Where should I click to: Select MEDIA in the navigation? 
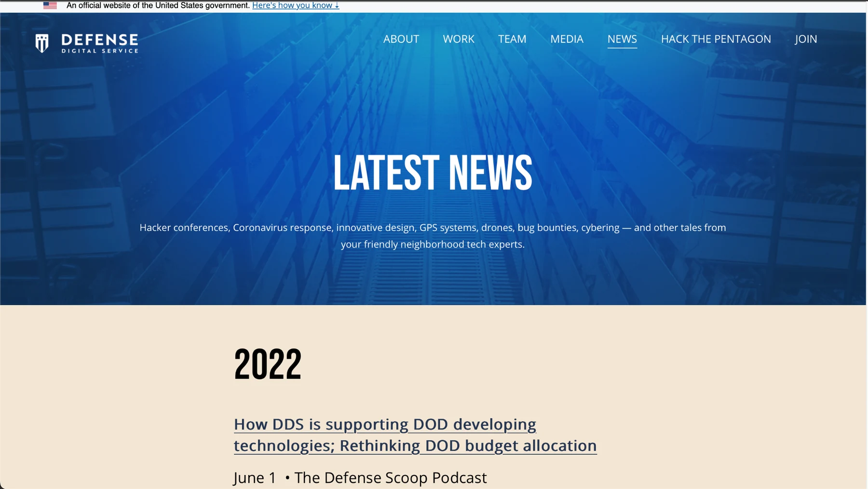pos(567,39)
